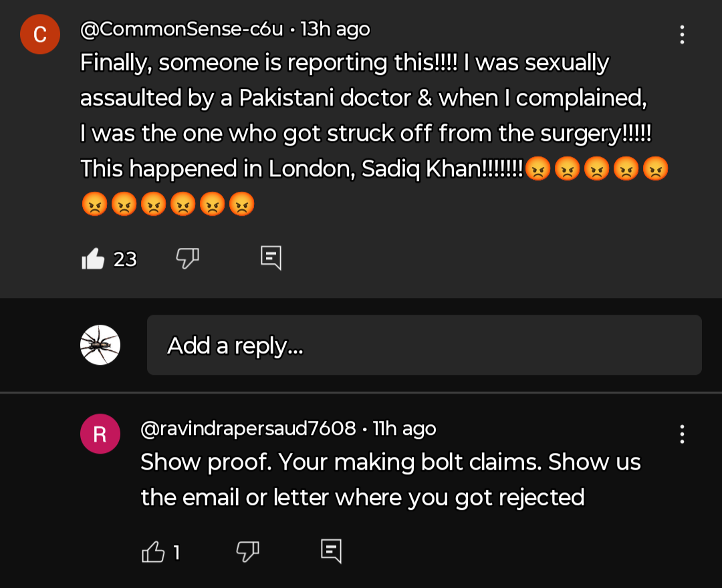Click the 13h ago timestamp
722x588 pixels.
(x=336, y=29)
